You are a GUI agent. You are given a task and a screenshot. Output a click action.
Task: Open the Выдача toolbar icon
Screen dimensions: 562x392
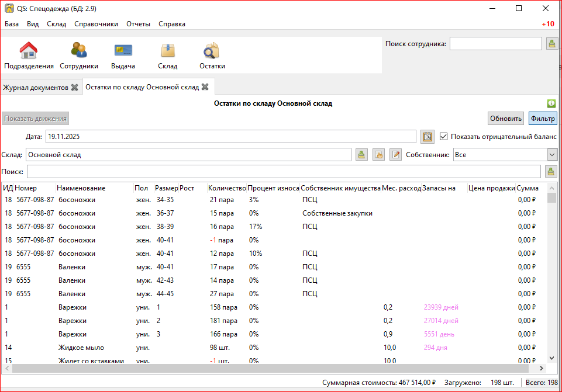123,56
